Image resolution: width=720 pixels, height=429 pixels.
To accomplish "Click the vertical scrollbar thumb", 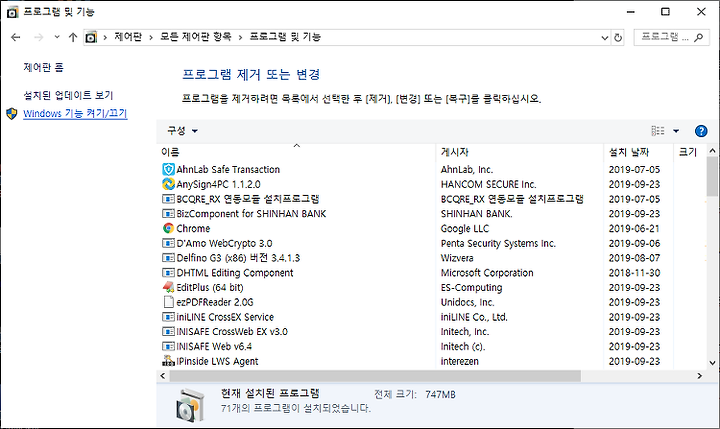I will click(x=712, y=177).
